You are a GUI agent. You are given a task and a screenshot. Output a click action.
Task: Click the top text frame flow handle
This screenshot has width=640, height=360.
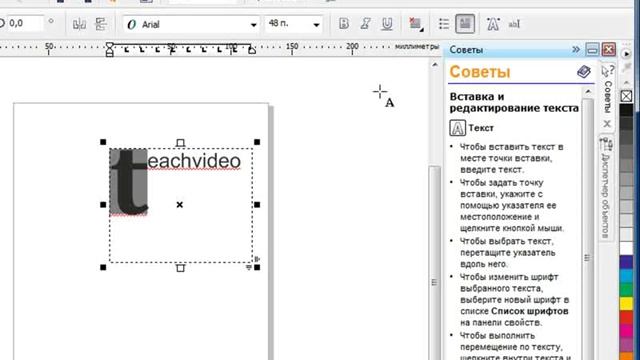click(x=180, y=142)
